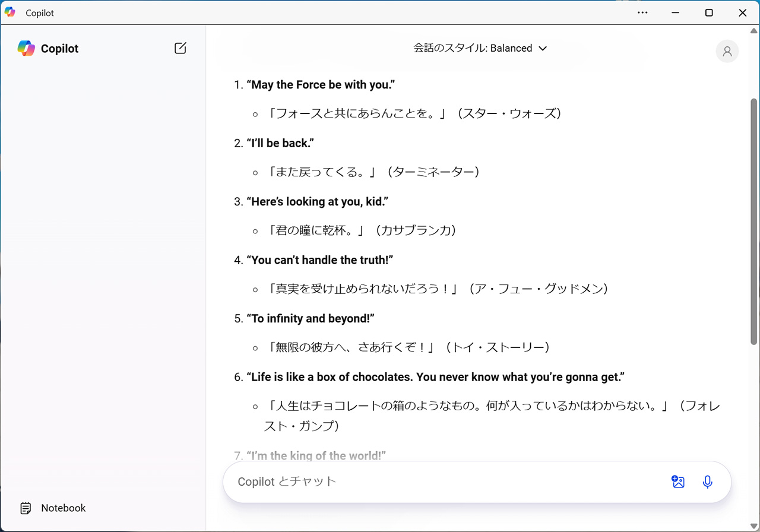
Task: Open the user profile avatar
Action: [x=727, y=52]
